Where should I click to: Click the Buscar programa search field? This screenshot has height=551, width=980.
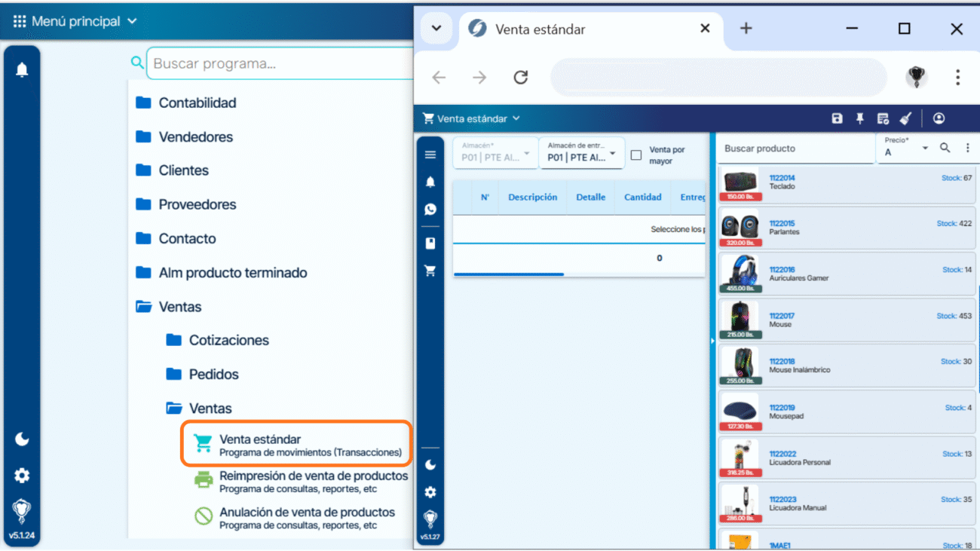(x=279, y=64)
